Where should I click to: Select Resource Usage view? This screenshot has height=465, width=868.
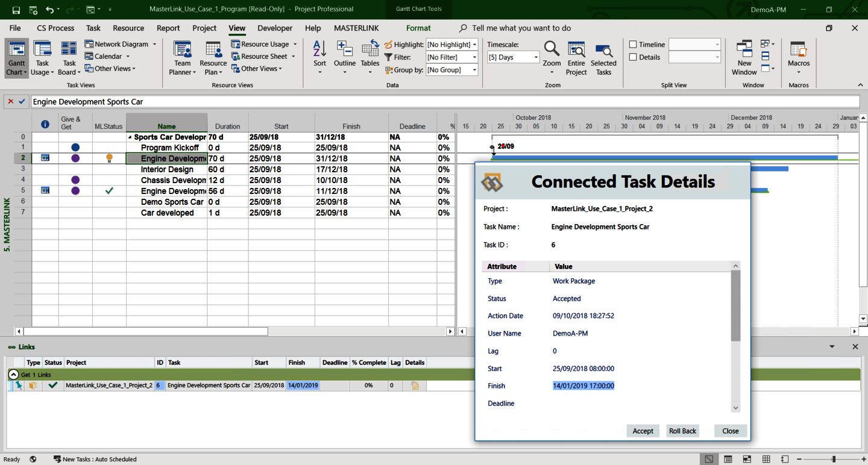(264, 44)
